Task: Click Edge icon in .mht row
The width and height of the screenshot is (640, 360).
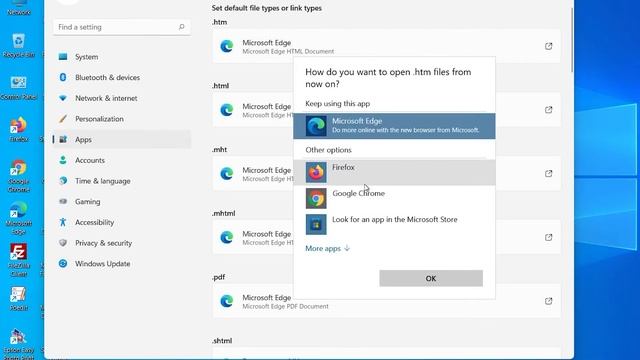Action: (227, 173)
